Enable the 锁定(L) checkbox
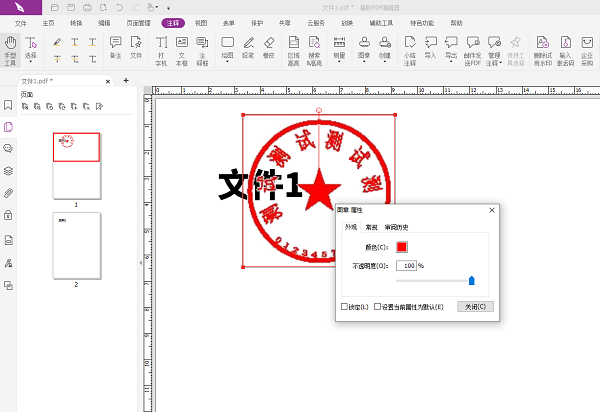 [346, 306]
